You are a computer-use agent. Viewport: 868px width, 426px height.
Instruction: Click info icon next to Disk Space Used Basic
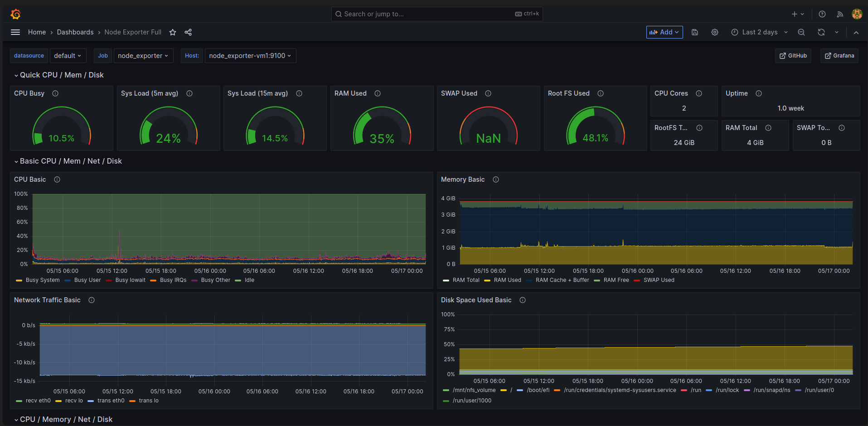click(523, 300)
